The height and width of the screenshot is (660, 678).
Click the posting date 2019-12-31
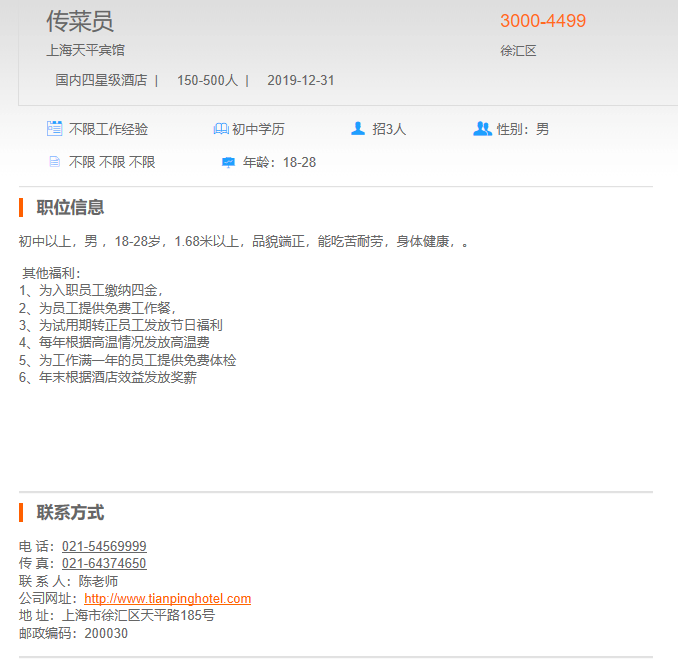[300, 80]
